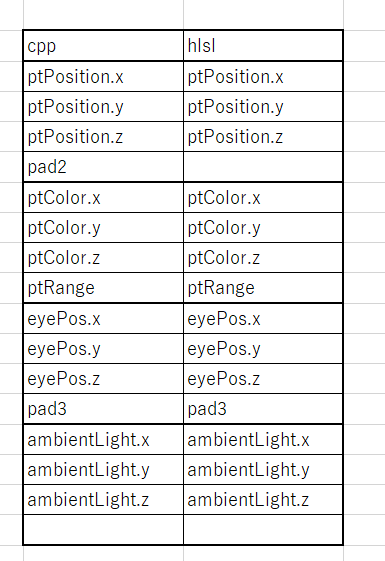This screenshot has width=385, height=561.
Task: Click ambientLight.x in cpp column
Action: 103,439
